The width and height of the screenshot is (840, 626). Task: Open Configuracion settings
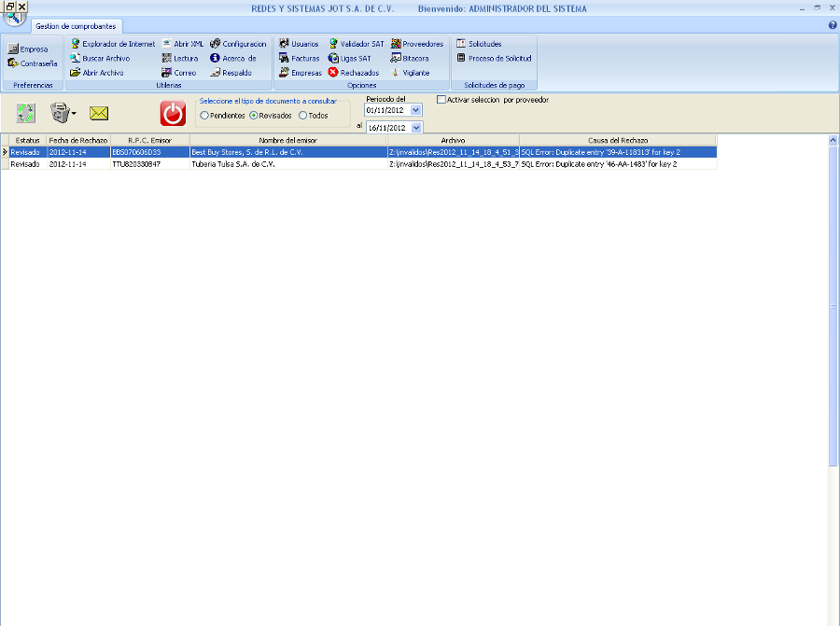[x=238, y=44]
